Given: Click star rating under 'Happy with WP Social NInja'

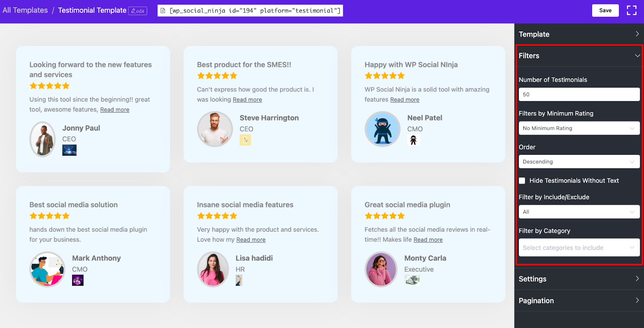Looking at the screenshot, I should click(385, 76).
